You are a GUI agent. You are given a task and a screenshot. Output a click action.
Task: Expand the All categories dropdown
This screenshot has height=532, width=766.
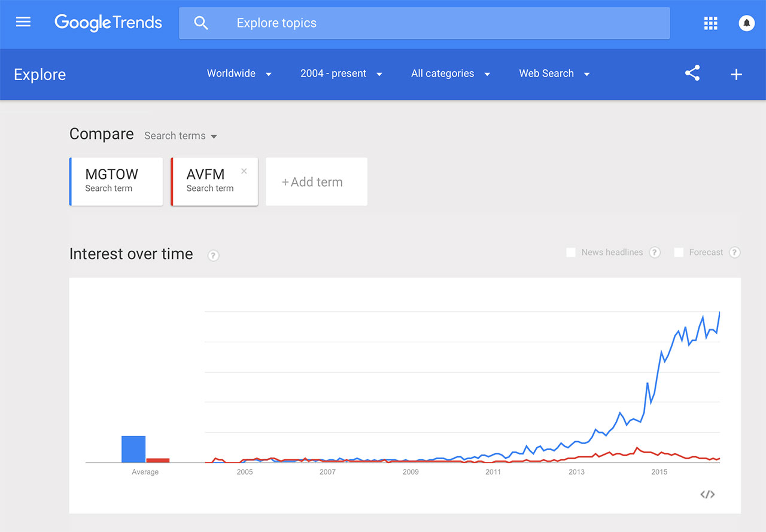pos(450,74)
